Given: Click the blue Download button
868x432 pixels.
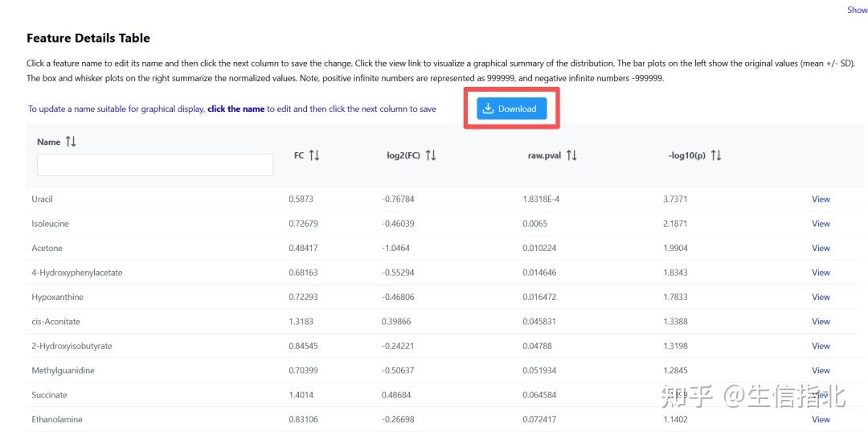Looking at the screenshot, I should point(511,109).
